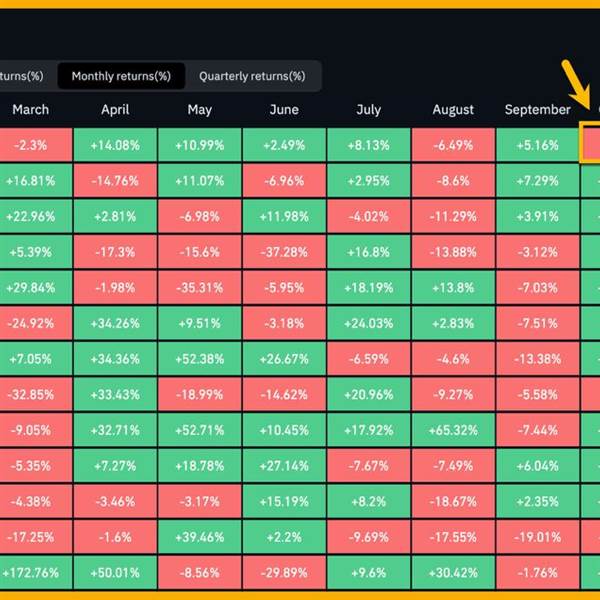Click the -4.38% cell
This screenshot has width=600, height=600.
[36, 501]
